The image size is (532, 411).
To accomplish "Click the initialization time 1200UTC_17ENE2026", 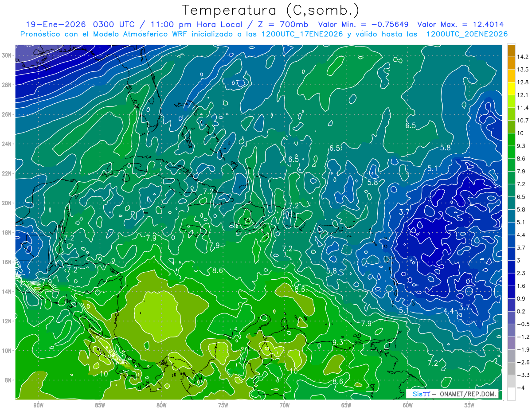I will pyautogui.click(x=301, y=34).
